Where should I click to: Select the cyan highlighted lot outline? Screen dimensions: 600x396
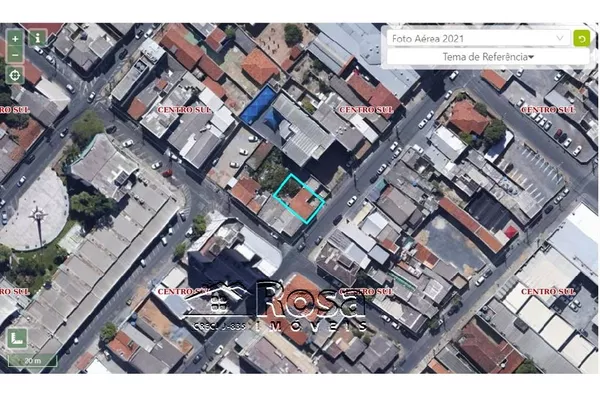coord(299,199)
